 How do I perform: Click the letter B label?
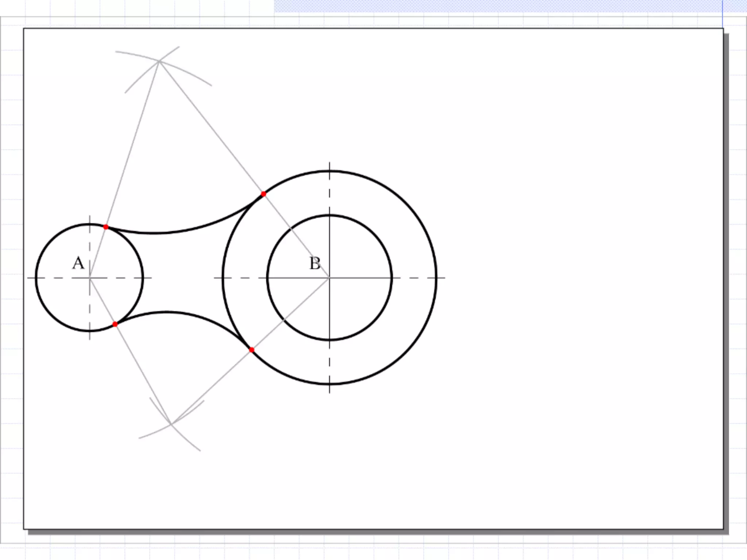click(x=315, y=263)
